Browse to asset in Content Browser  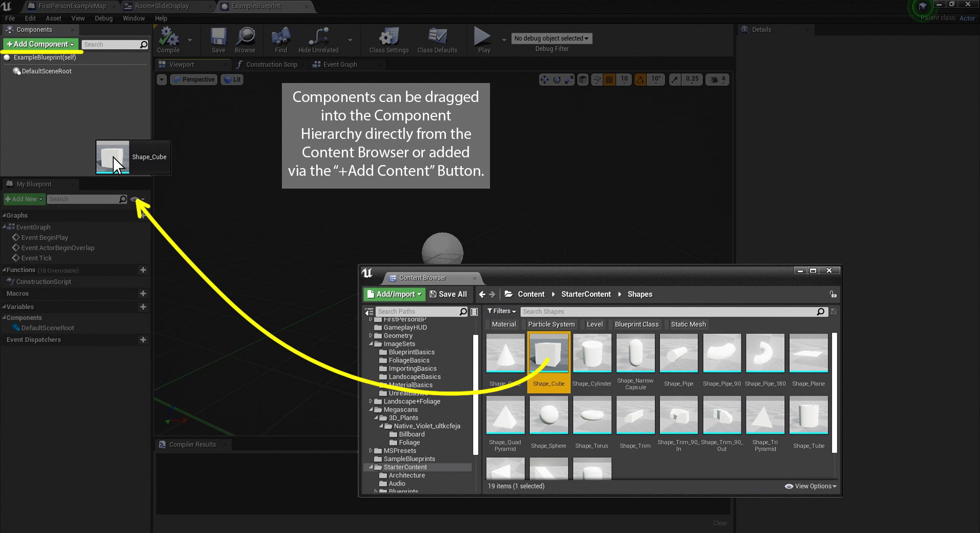pyautogui.click(x=245, y=40)
